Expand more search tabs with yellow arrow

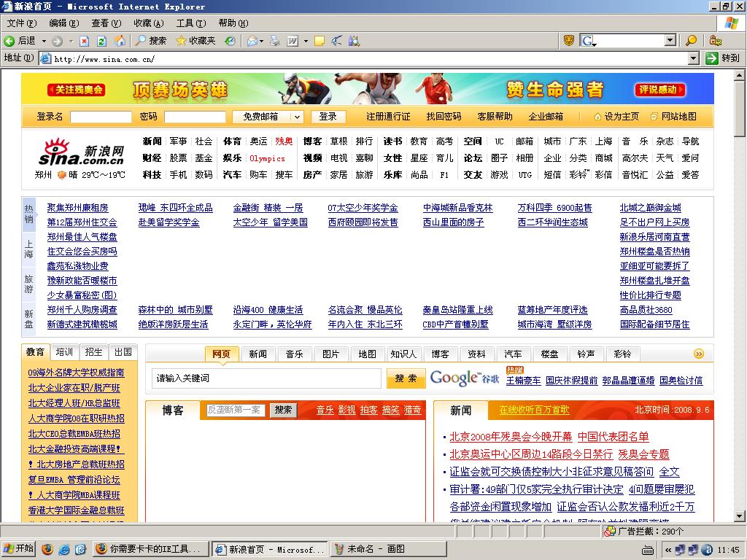pyautogui.click(x=698, y=354)
